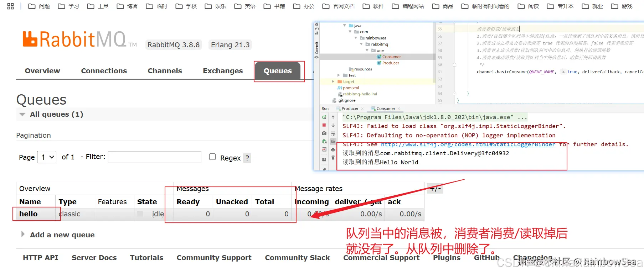The image size is (644, 274).
Task: Switch to the Producer run tab
Action: point(350,109)
